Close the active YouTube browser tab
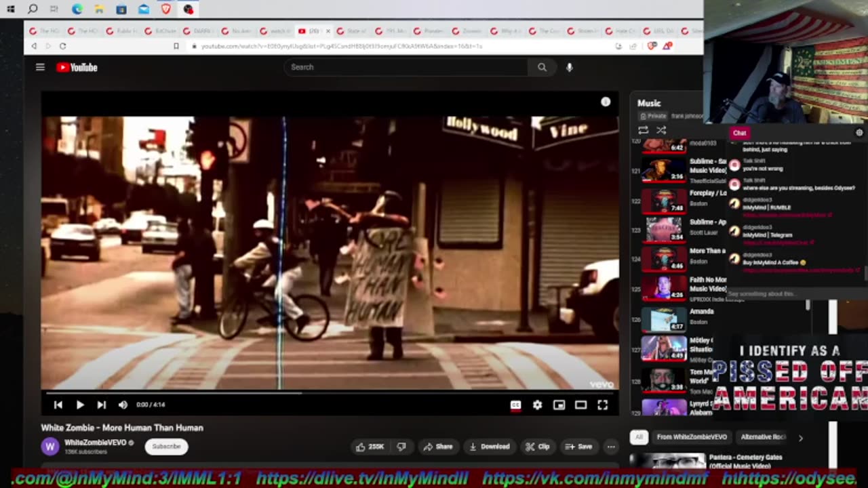The width and height of the screenshot is (868, 488). click(328, 31)
